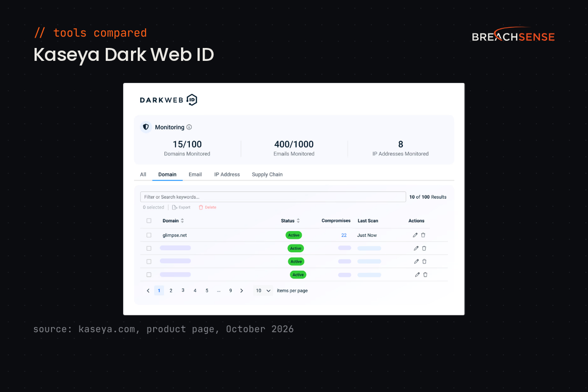
Task: Select all domains with header checkbox
Action: (149, 221)
